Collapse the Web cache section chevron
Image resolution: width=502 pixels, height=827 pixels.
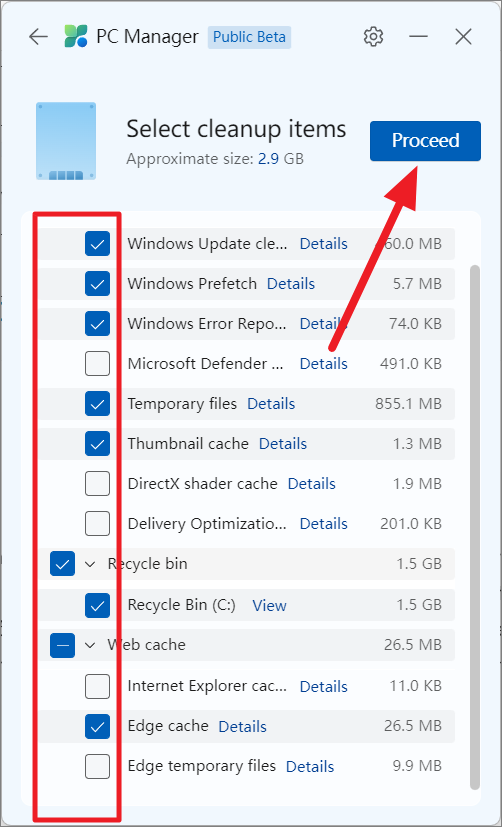[91, 645]
